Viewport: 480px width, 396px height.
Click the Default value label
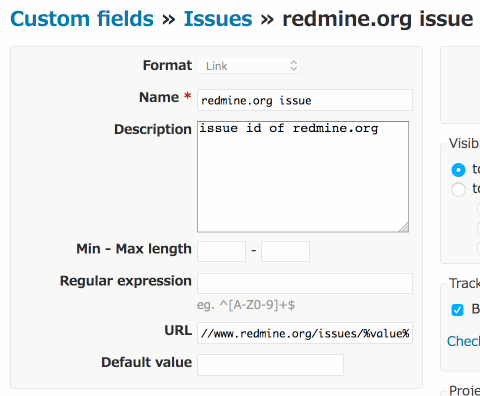click(147, 362)
